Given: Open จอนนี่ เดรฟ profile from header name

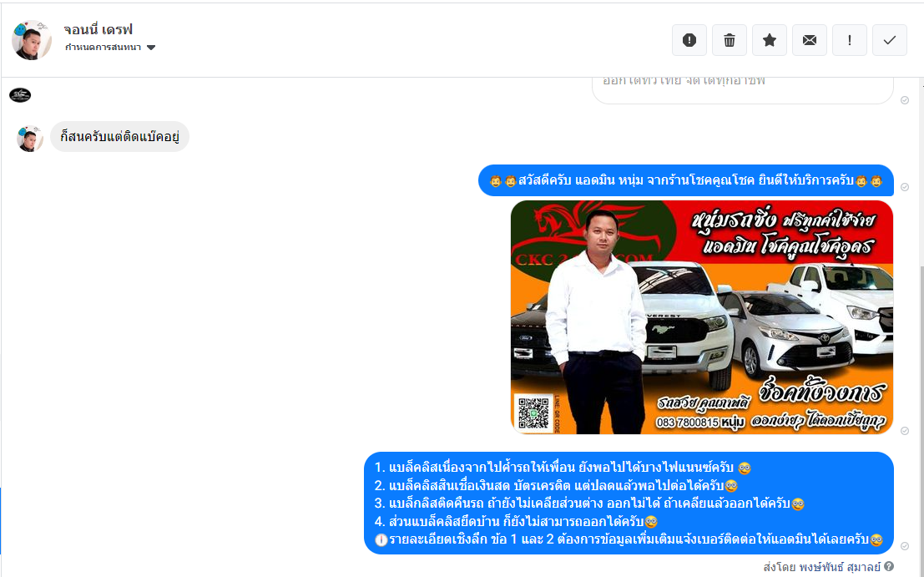Looking at the screenshot, I should (98, 29).
